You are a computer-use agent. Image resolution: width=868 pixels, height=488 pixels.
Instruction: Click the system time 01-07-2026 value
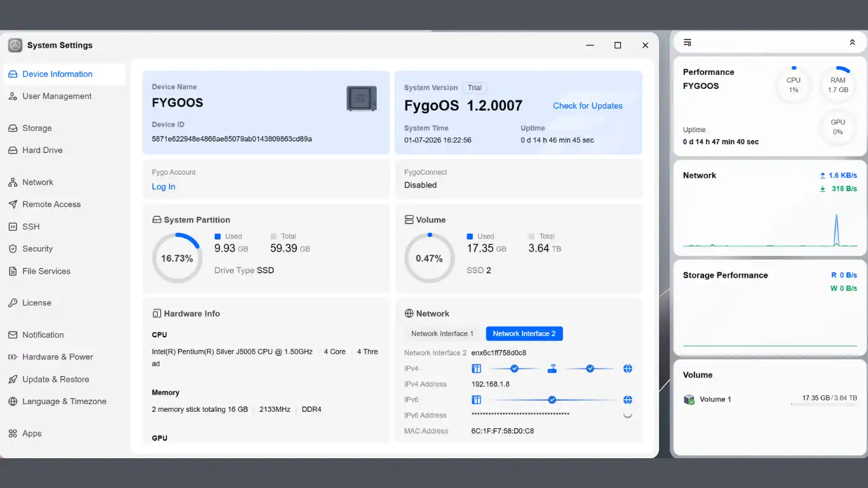point(438,140)
